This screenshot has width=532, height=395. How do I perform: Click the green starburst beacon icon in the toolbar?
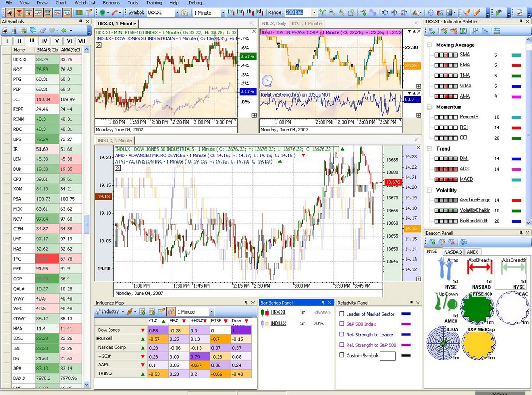tap(102, 12)
